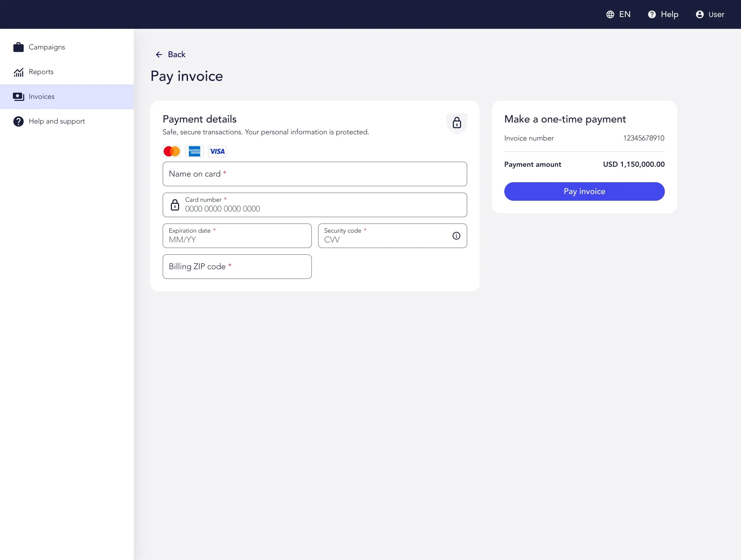Viewport: 741px width, 560px height.
Task: Click the globe language icon
Action: pyautogui.click(x=610, y=14)
